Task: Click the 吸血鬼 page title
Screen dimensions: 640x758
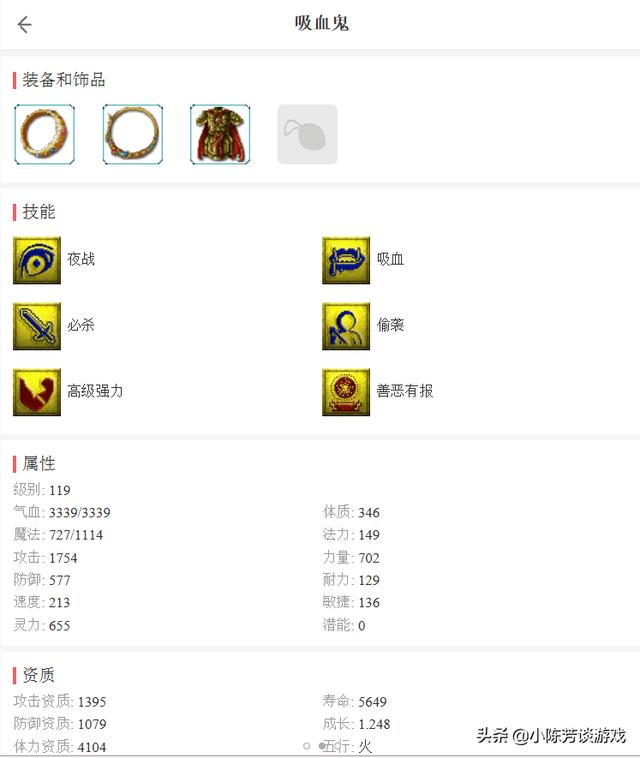Action: click(x=322, y=23)
